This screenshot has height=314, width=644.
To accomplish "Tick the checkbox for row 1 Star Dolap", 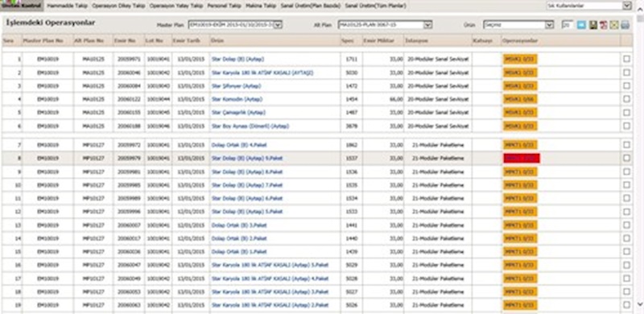I will tap(626, 59).
